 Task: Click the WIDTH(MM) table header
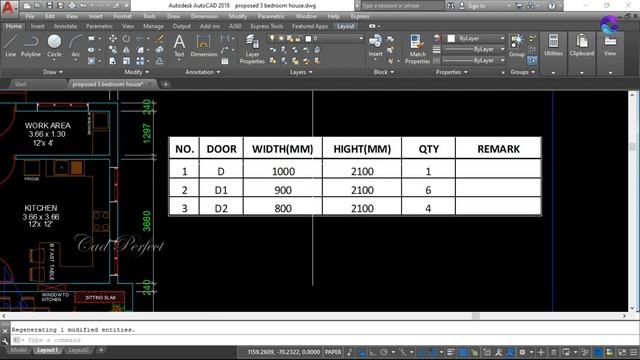coord(282,149)
